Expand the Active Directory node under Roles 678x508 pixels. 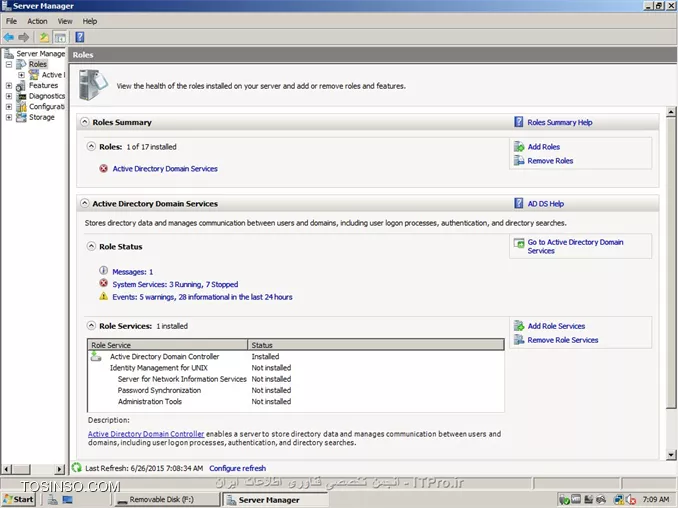[x=21, y=75]
